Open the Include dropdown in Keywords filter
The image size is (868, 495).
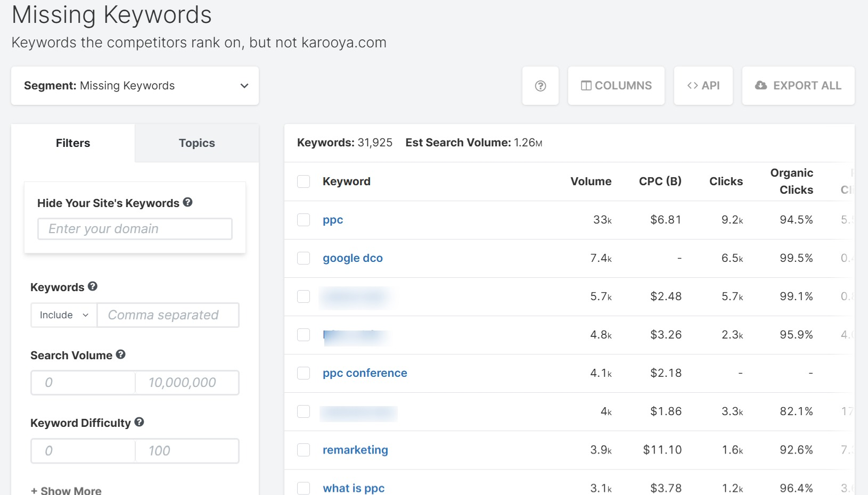point(64,315)
